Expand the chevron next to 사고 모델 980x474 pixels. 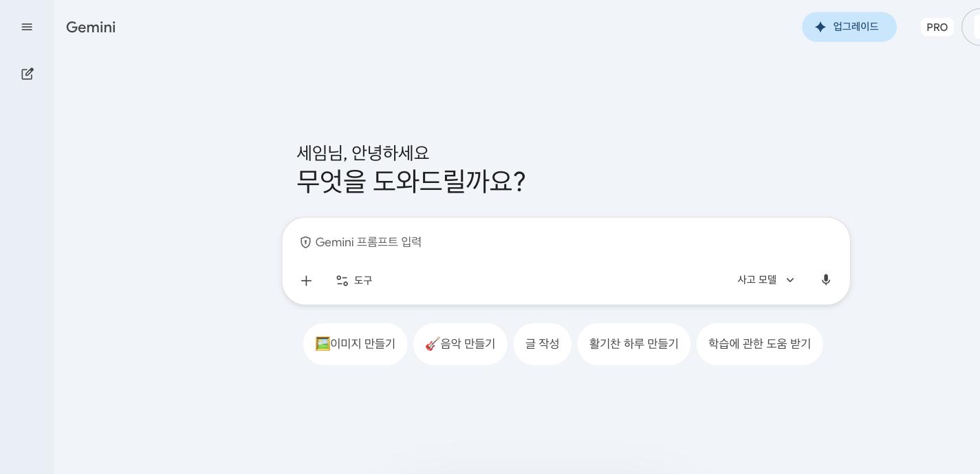click(x=790, y=280)
